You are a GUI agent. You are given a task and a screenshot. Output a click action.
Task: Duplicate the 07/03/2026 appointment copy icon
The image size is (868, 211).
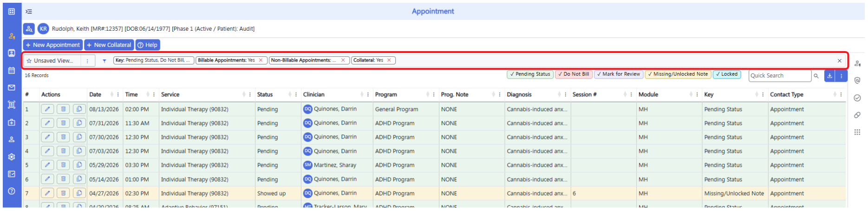[x=79, y=151]
